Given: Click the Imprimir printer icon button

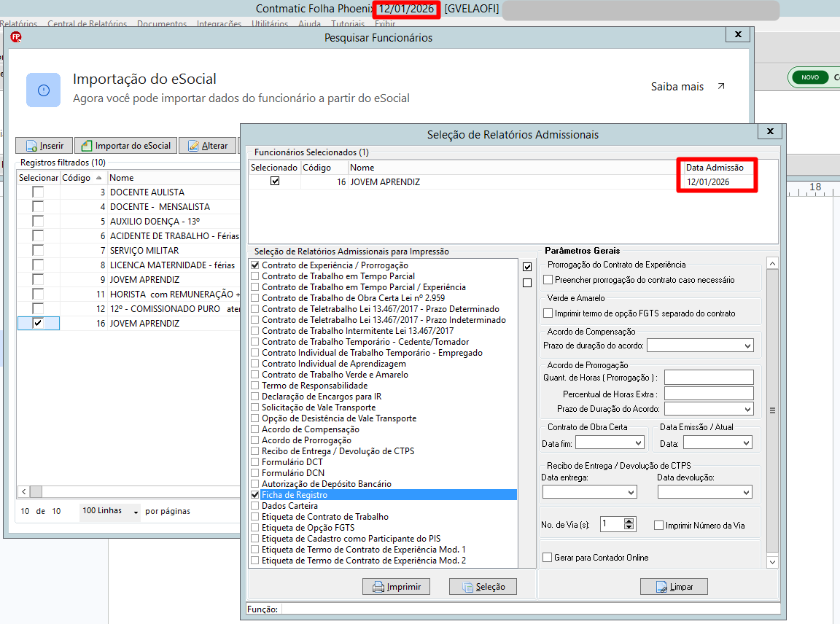Looking at the screenshot, I should pos(396,587).
